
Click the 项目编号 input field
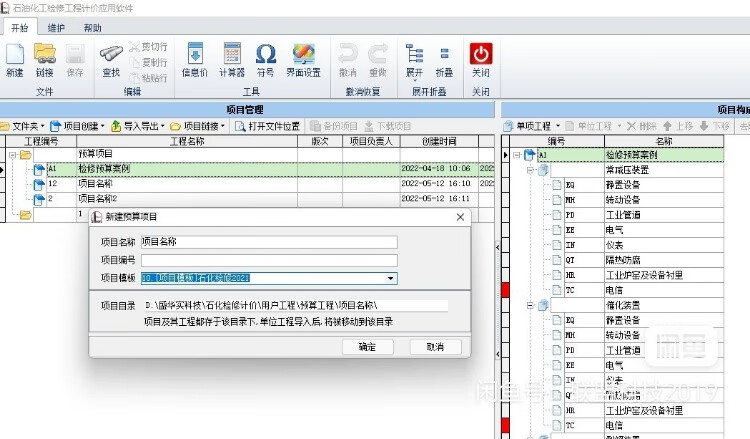click(x=268, y=260)
